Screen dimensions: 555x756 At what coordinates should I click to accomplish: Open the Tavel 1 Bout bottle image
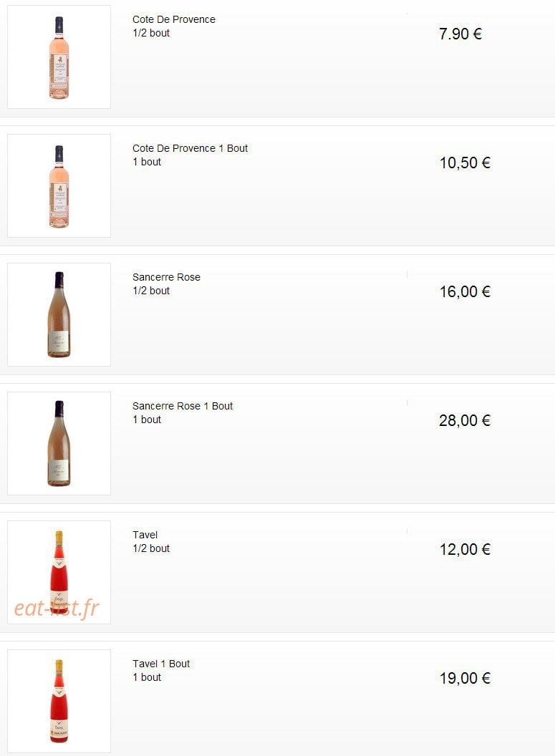tap(59, 701)
